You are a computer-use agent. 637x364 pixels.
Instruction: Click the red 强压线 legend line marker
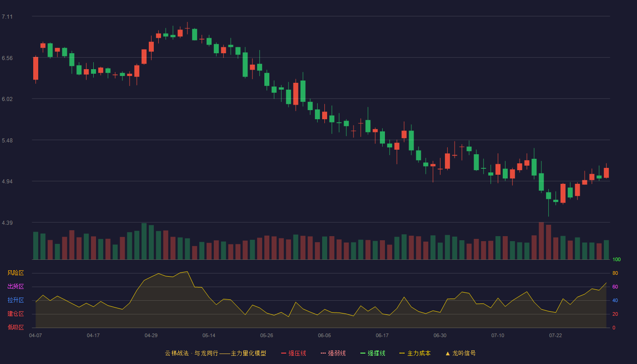pyautogui.click(x=283, y=353)
